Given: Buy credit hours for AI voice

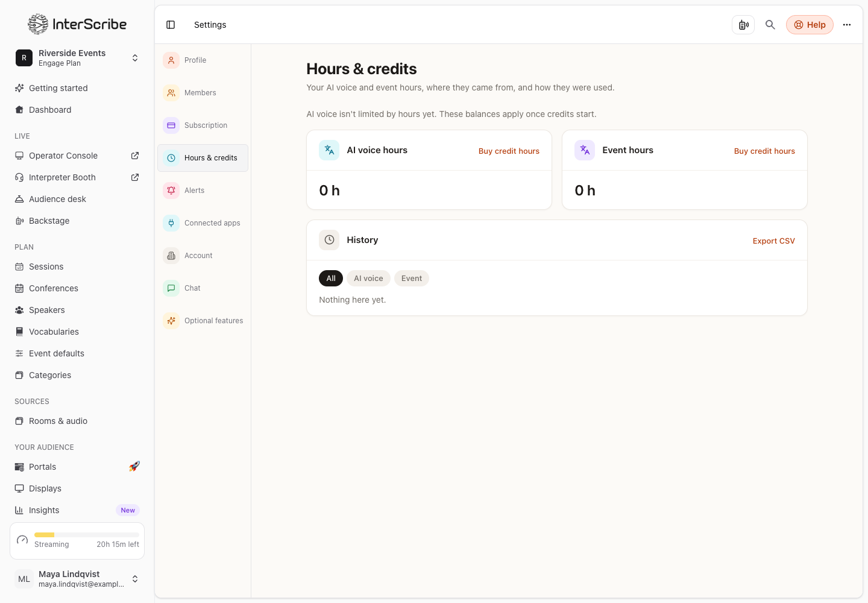Looking at the screenshot, I should tap(509, 151).
